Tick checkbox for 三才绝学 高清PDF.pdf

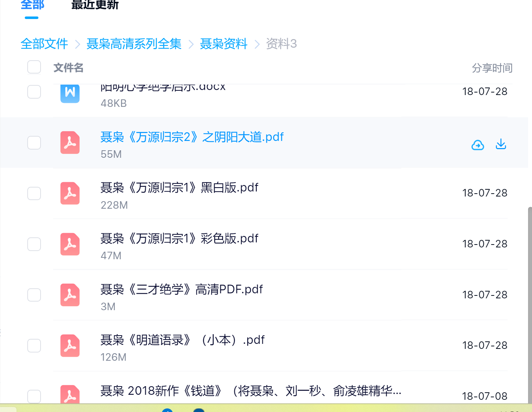(34, 295)
